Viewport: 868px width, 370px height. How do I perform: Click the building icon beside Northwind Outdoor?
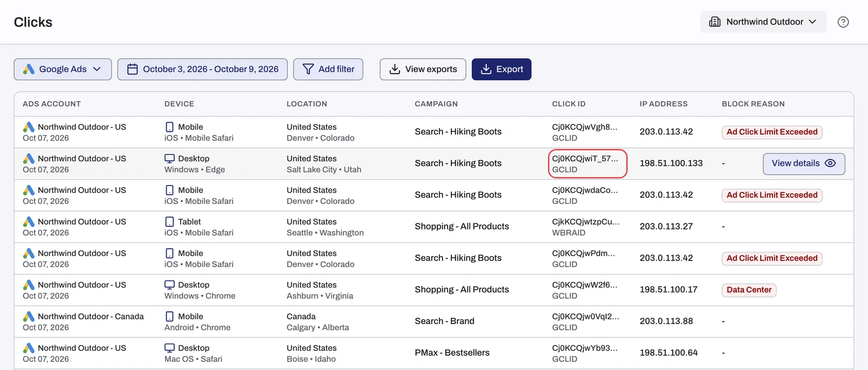[715, 22]
